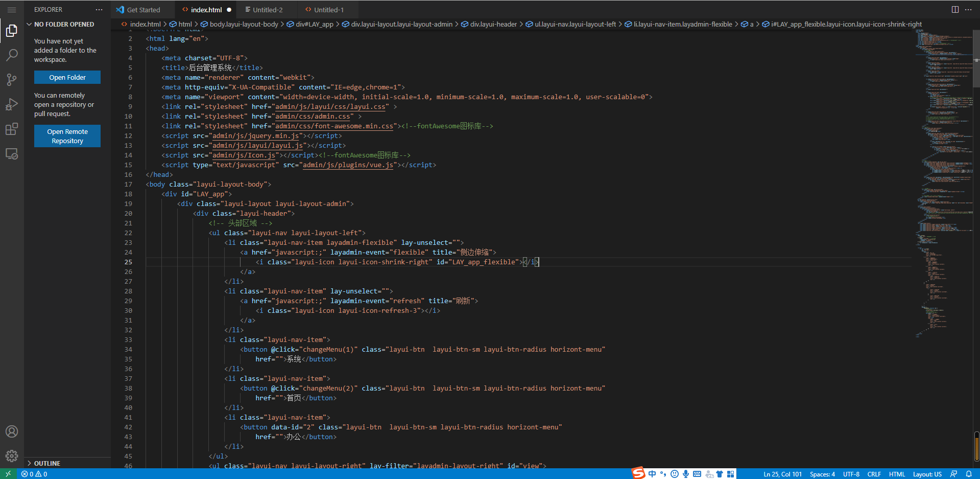The image size is (980, 479).
Task: Click the Sogou account user icon
Action: [709, 474]
